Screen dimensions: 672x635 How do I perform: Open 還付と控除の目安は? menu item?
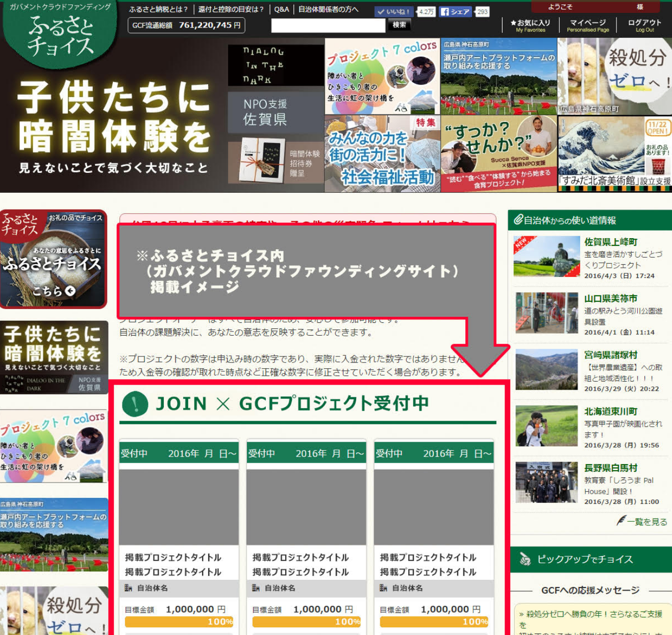(x=231, y=9)
